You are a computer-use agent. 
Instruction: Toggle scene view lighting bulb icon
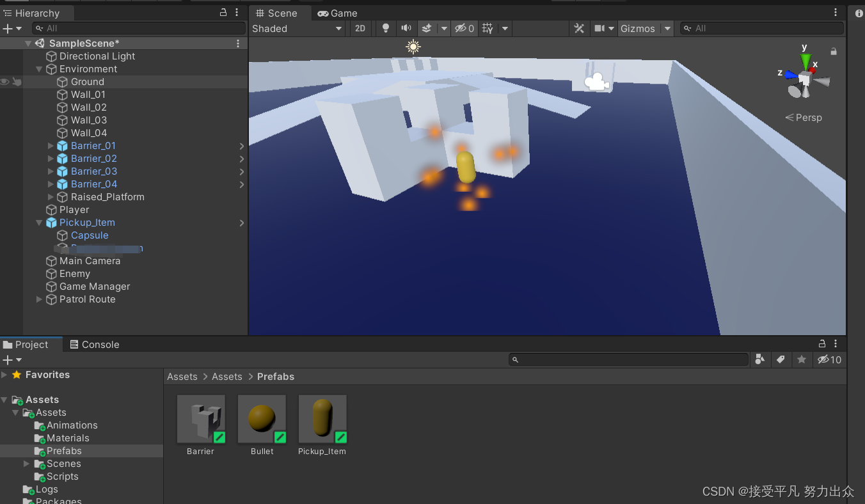386,28
